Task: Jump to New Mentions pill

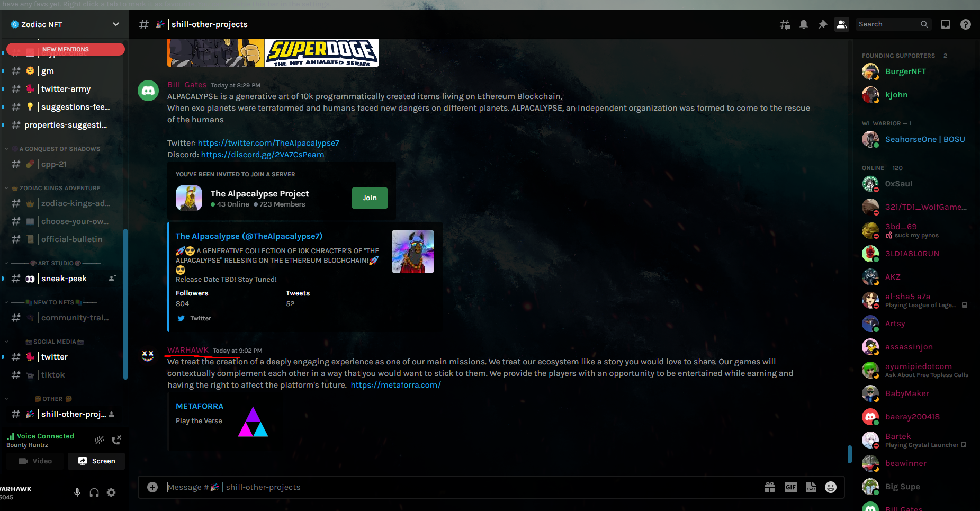Action: [66, 49]
